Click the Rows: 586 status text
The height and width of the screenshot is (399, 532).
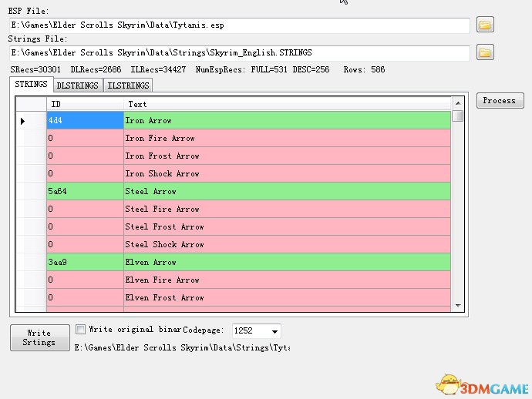click(x=364, y=69)
